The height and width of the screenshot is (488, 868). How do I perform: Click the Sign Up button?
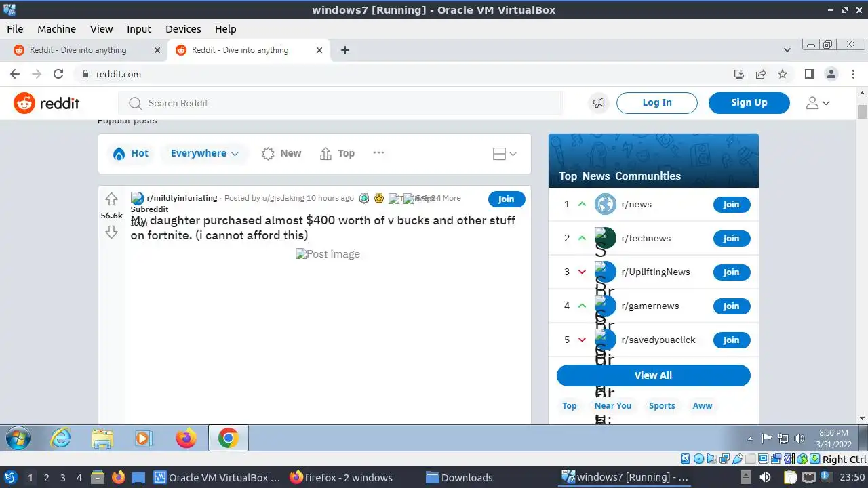pos(749,102)
